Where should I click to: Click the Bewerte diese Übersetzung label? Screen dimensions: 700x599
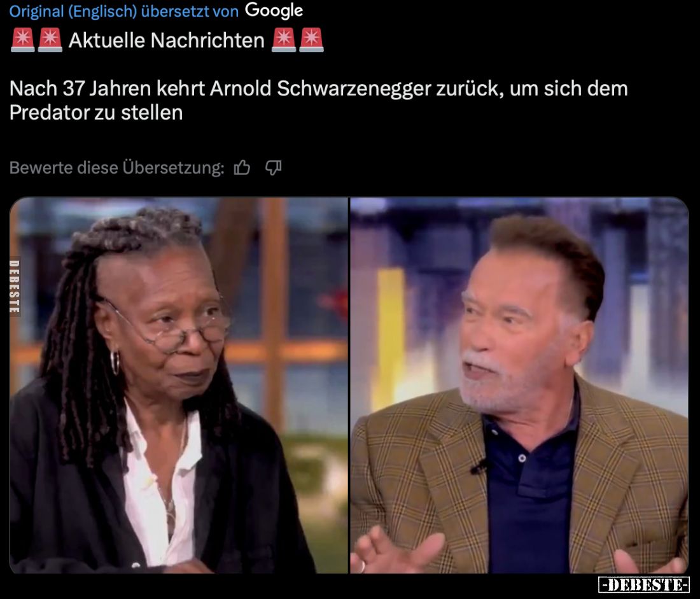(x=116, y=168)
